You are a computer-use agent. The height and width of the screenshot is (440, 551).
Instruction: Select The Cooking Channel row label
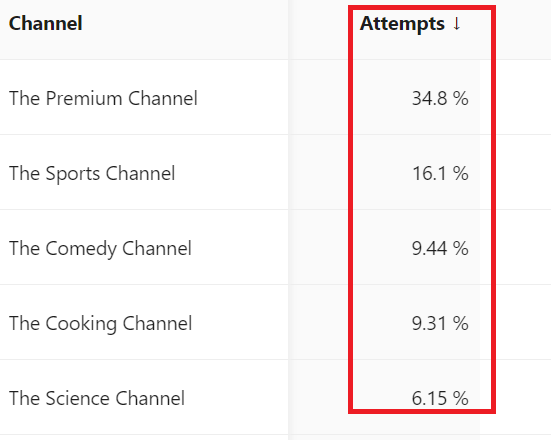click(x=101, y=323)
